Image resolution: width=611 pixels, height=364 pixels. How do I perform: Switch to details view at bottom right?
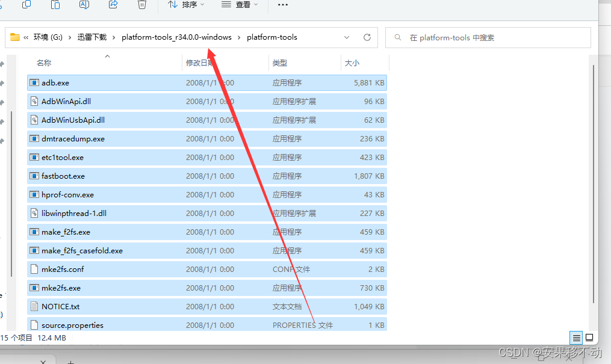click(x=576, y=338)
